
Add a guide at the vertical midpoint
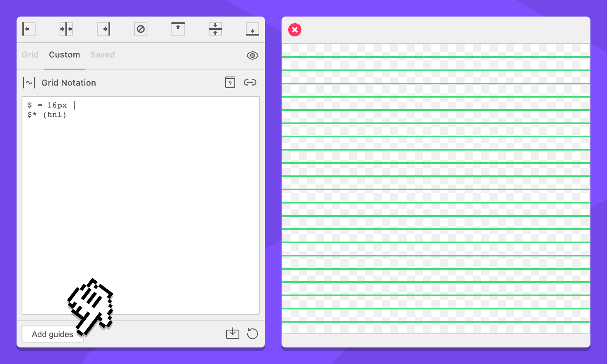66,29
